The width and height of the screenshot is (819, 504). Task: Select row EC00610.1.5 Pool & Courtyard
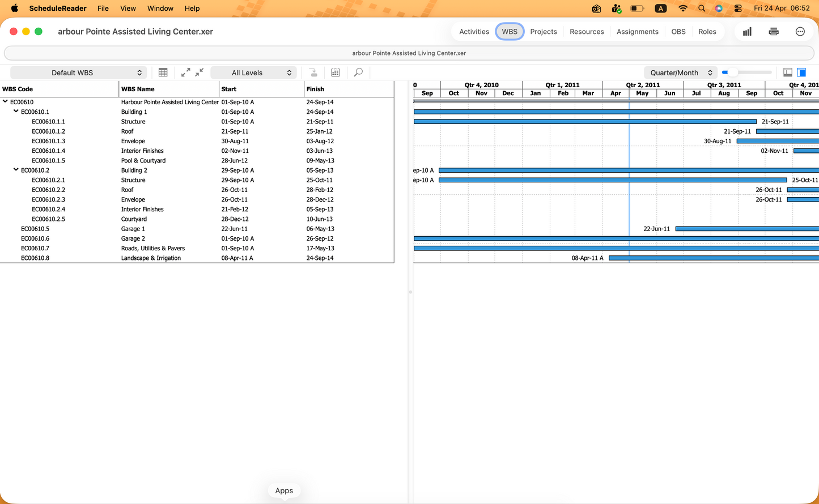pos(197,161)
